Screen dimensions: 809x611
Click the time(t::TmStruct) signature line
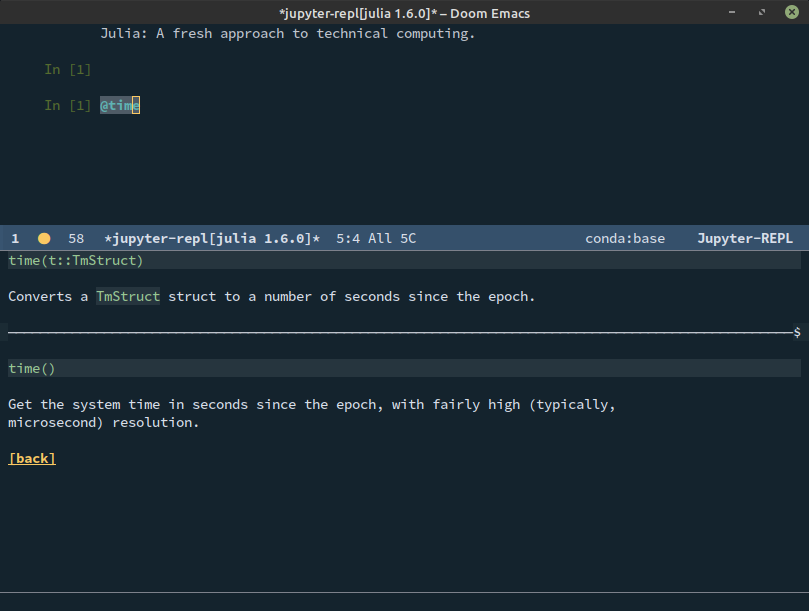[x=404, y=260]
